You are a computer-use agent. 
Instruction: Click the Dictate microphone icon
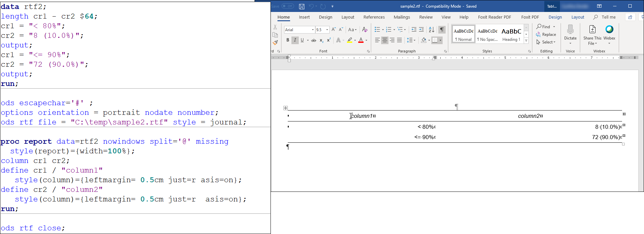coord(570,30)
